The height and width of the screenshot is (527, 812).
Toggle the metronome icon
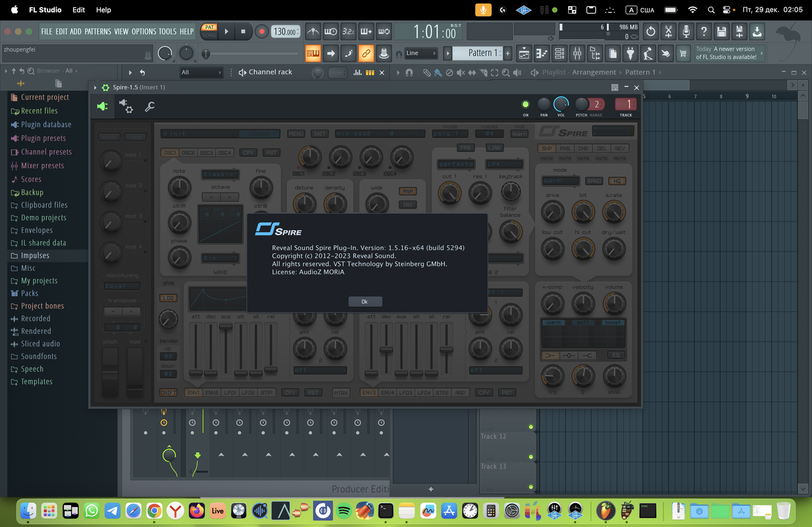click(x=313, y=31)
